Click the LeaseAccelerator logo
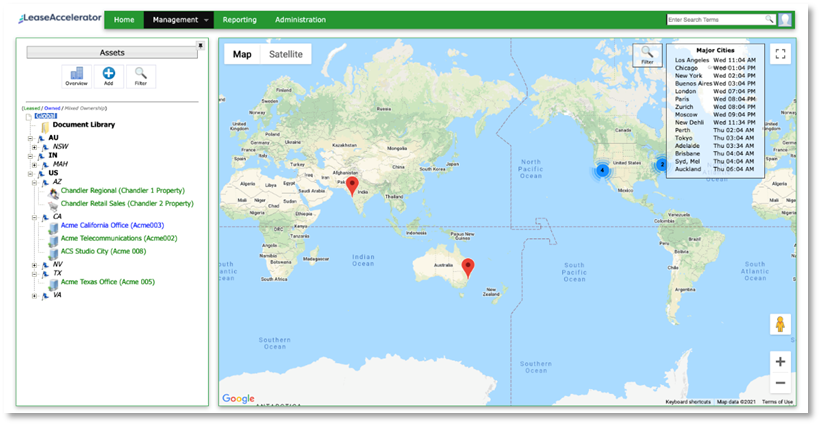 pos(60,18)
